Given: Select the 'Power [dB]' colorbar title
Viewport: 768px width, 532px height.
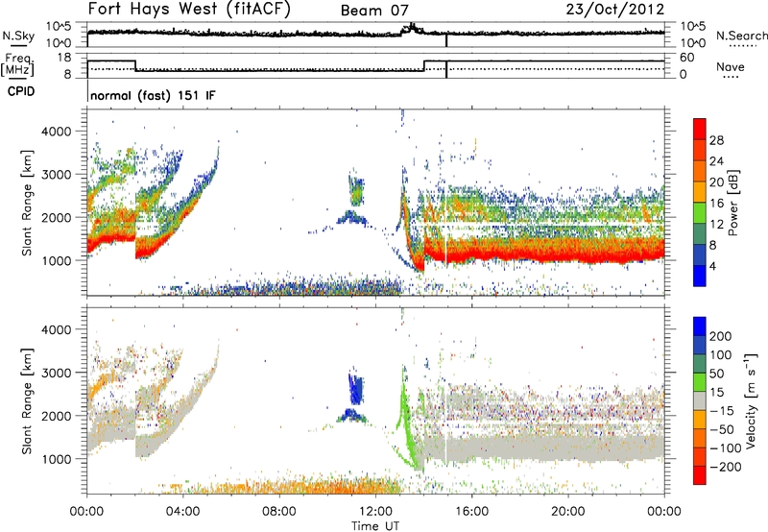Looking at the screenshot, I should pyautogui.click(x=732, y=203).
